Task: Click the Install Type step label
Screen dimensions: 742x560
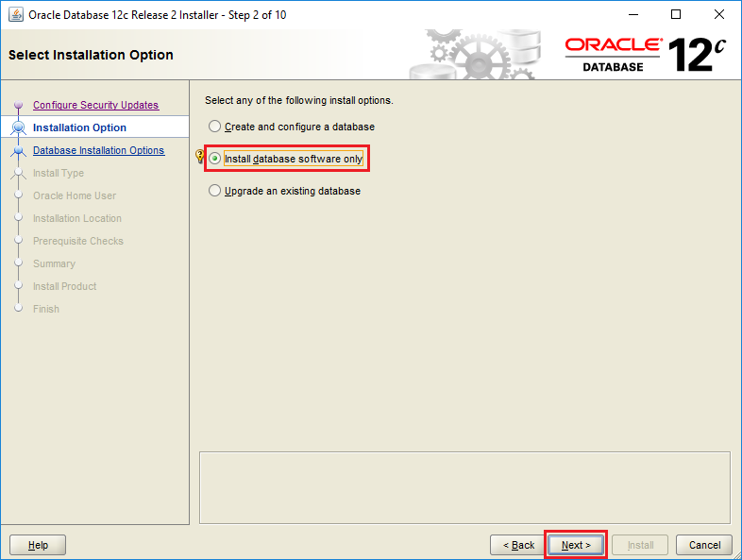Action: coord(59,173)
